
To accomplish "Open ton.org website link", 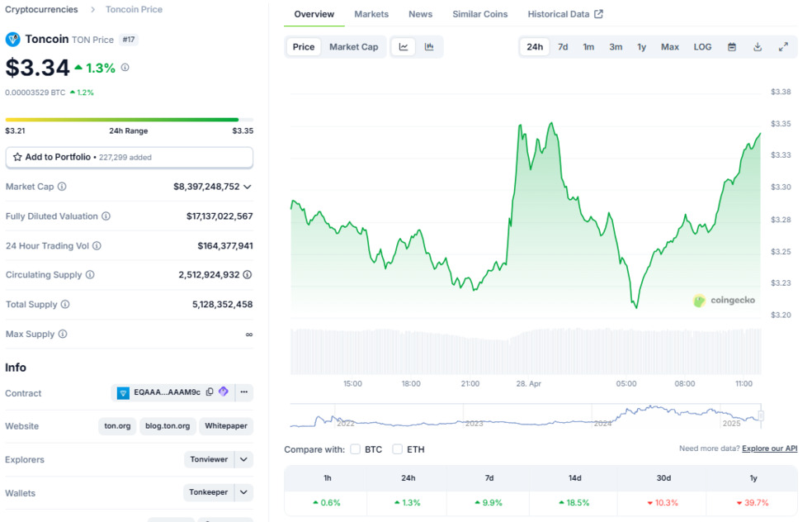I will [117, 426].
